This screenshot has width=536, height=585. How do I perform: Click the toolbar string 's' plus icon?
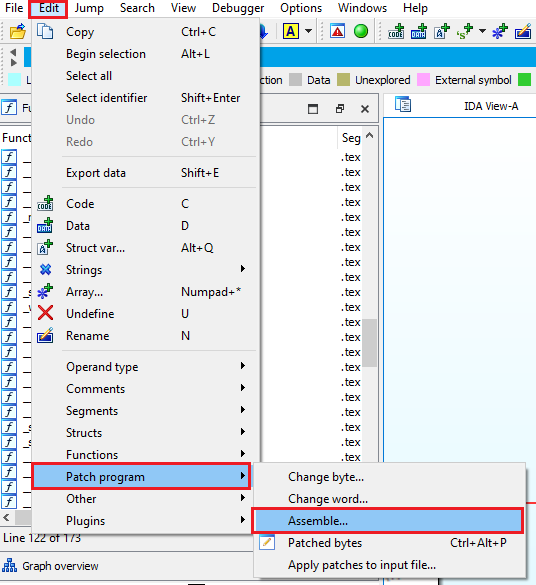pyautogui.click(x=464, y=31)
